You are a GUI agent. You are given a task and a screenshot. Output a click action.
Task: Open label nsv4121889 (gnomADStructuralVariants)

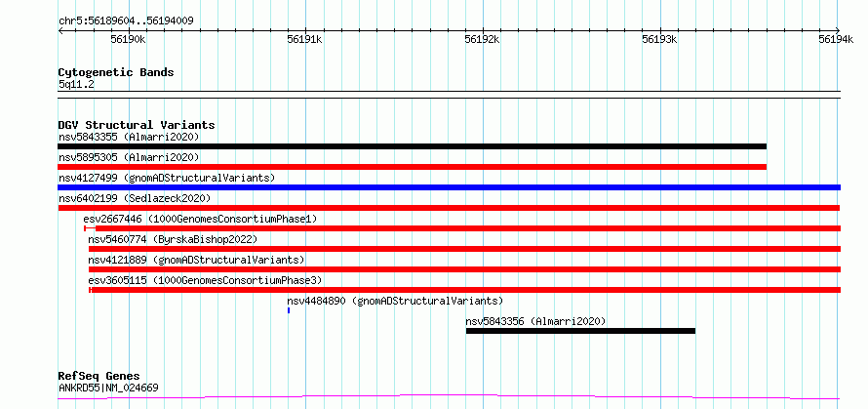coord(196,260)
